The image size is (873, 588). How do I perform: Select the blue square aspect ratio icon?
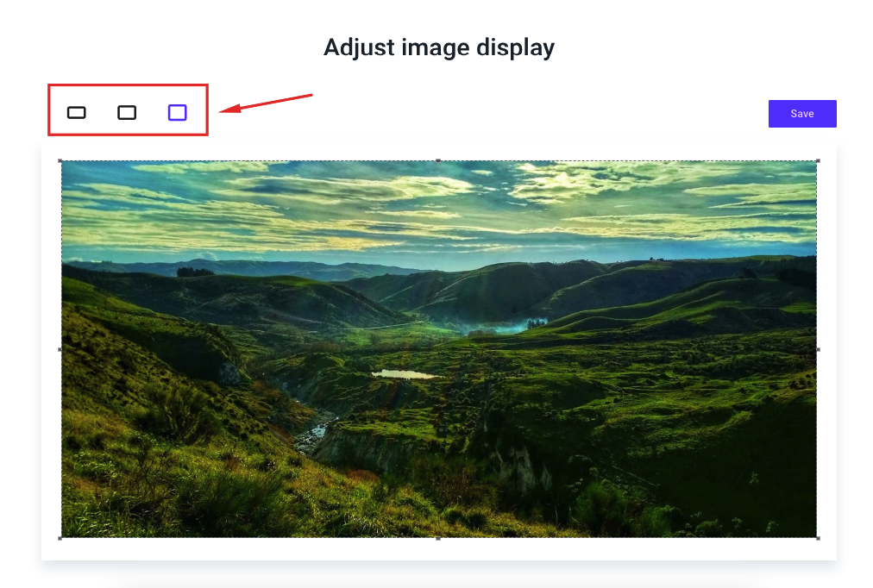[178, 113]
